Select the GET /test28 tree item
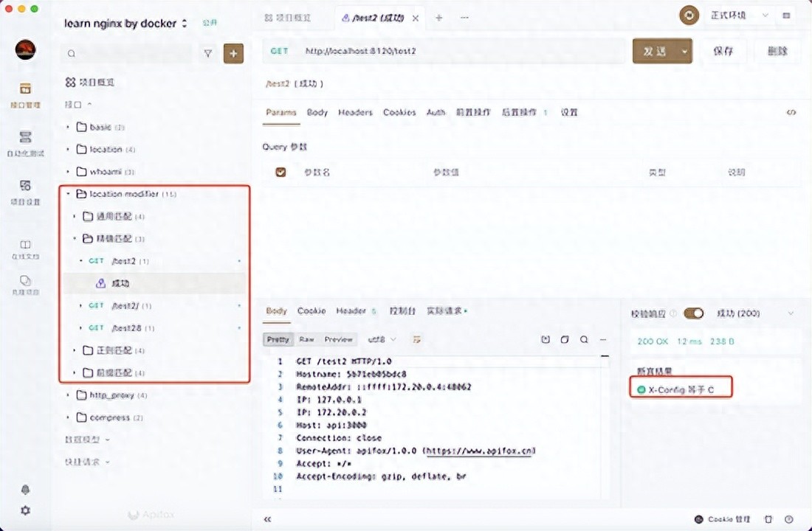This screenshot has height=531, width=812. tap(154, 328)
